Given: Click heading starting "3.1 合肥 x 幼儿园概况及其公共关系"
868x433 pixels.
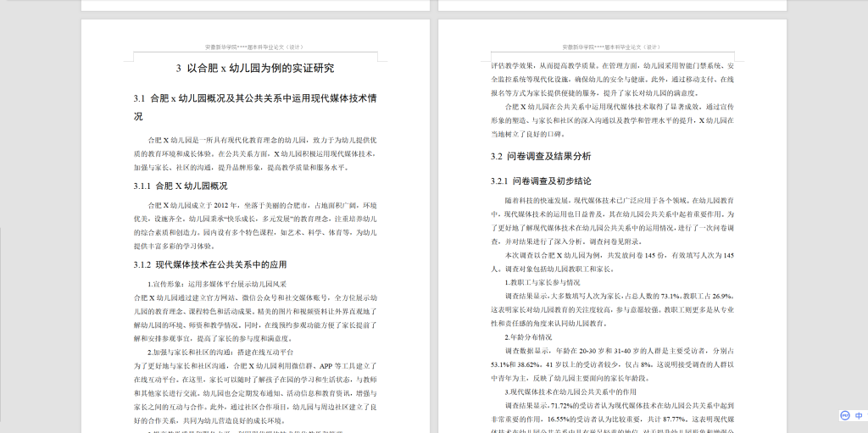Looking at the screenshot, I should point(255,108).
